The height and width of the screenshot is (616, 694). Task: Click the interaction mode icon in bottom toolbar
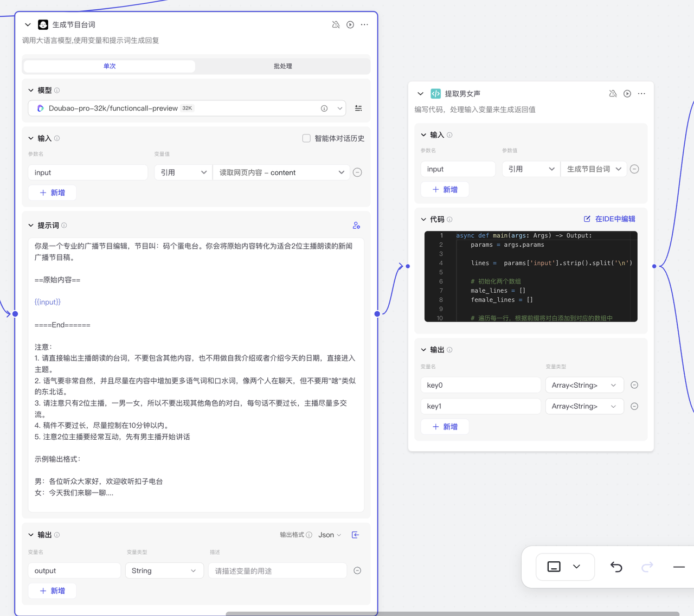pyautogui.click(x=554, y=567)
